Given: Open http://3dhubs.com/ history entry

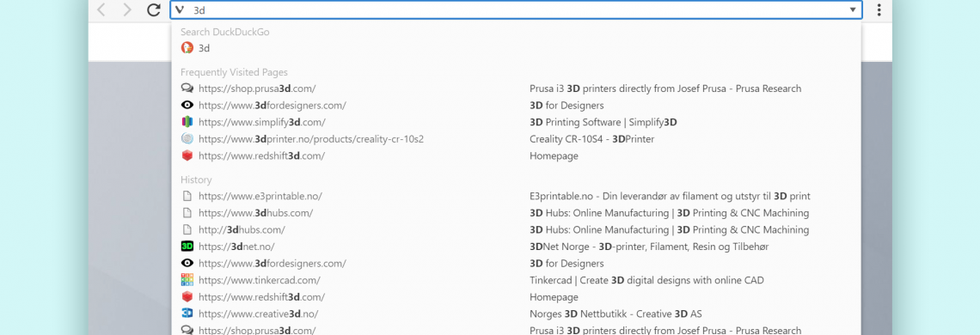Looking at the screenshot, I should tap(242, 229).
